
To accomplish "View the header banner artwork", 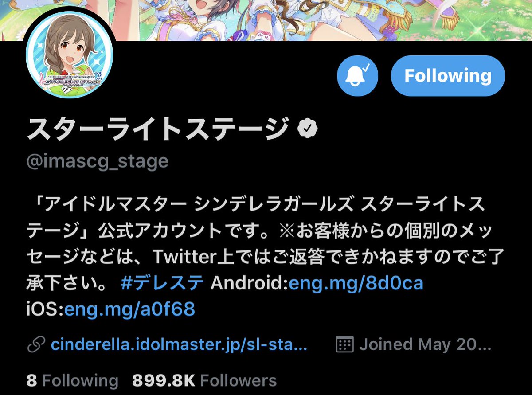I will point(266,20).
